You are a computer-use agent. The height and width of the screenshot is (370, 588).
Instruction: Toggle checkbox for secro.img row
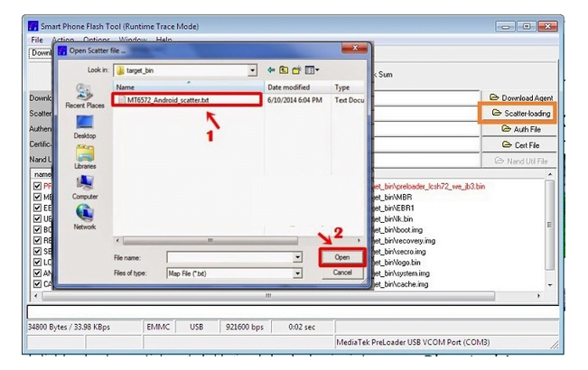click(37, 251)
